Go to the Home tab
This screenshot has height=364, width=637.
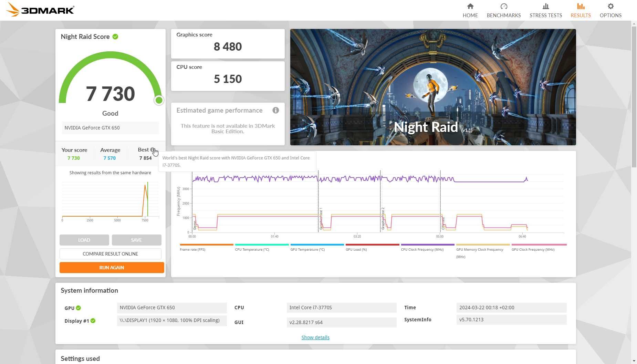tap(470, 10)
